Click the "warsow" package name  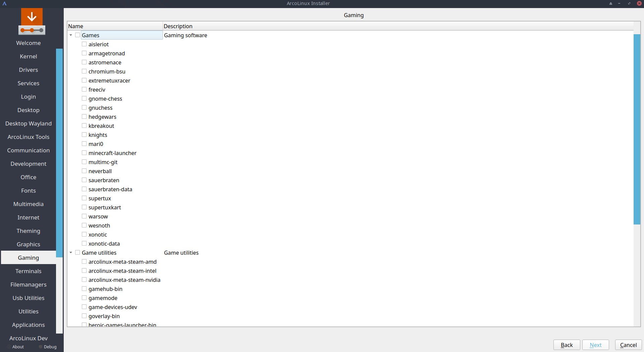point(98,216)
